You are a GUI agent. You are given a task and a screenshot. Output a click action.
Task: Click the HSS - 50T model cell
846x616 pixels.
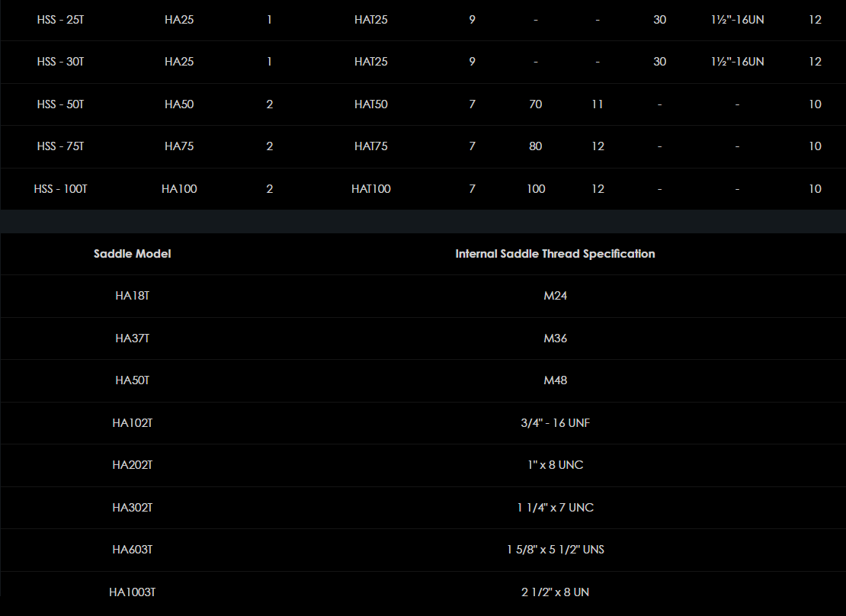pos(60,104)
